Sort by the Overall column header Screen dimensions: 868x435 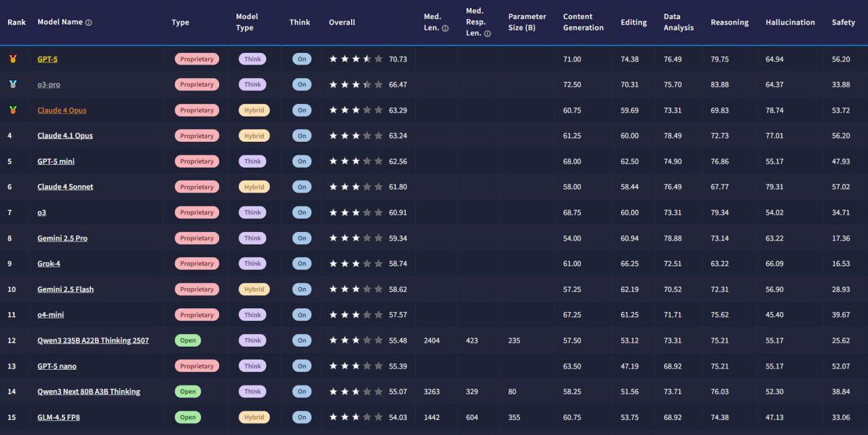click(342, 22)
